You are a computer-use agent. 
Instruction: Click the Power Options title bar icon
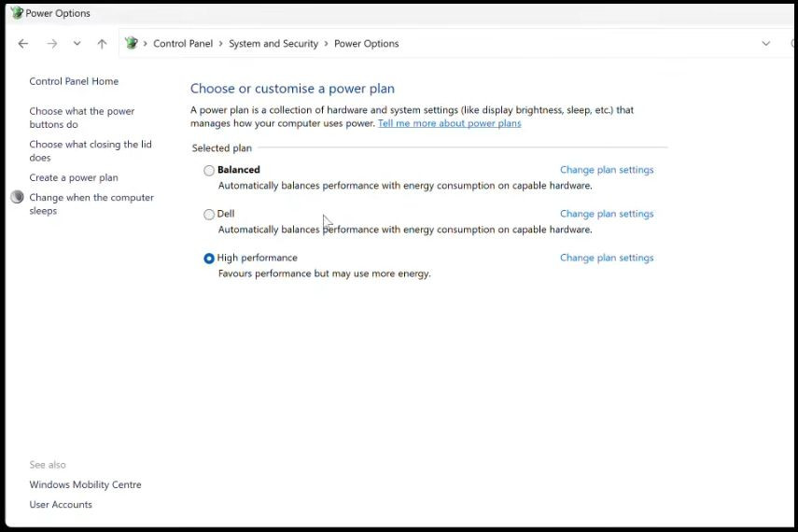[x=17, y=13]
